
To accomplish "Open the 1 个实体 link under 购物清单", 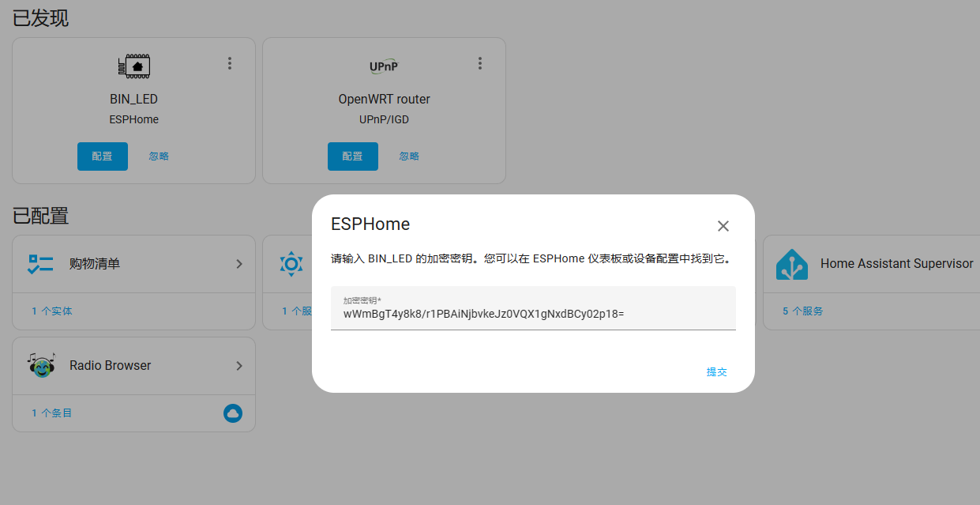I will point(52,311).
